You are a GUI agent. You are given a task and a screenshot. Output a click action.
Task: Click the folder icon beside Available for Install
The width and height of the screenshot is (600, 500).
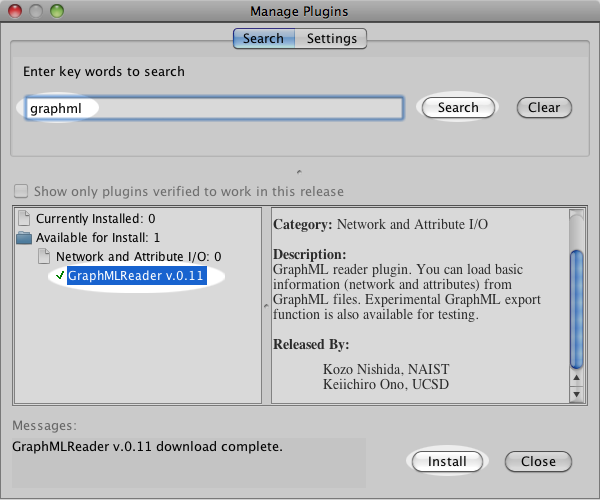pos(24,237)
